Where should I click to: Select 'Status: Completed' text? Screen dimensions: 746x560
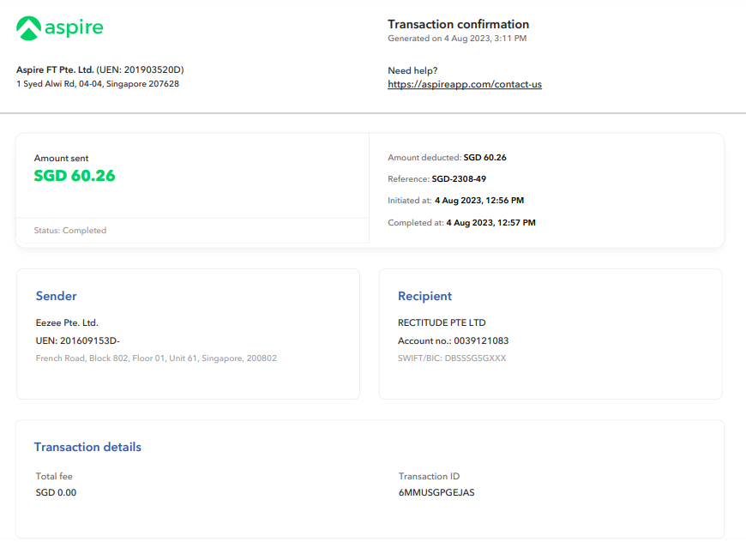[70, 231]
